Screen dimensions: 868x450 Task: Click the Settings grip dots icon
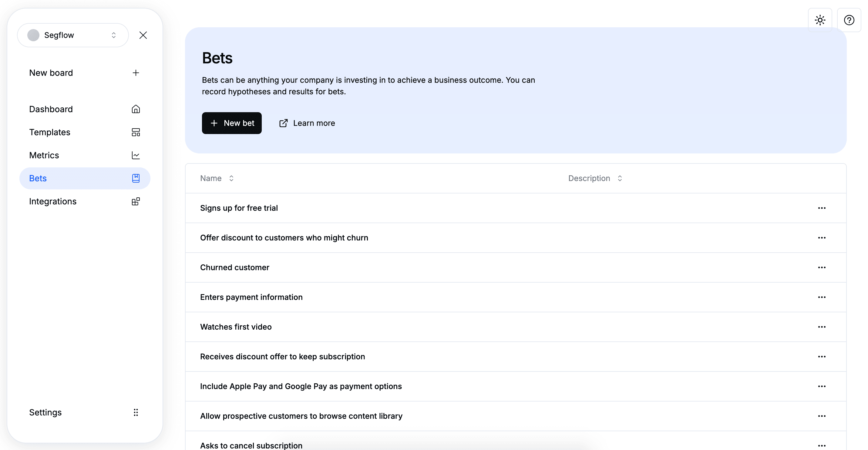click(x=136, y=413)
